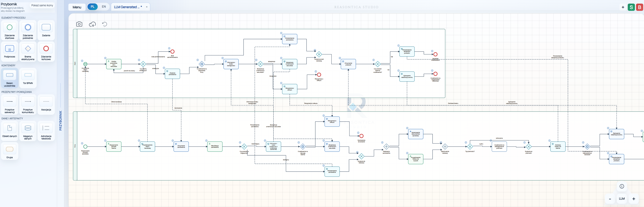Take a diagram snapshot with camera icon

coord(79,24)
